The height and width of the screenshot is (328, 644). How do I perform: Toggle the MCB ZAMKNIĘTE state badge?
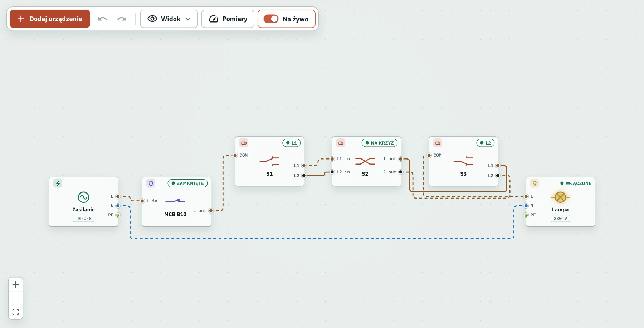point(187,183)
